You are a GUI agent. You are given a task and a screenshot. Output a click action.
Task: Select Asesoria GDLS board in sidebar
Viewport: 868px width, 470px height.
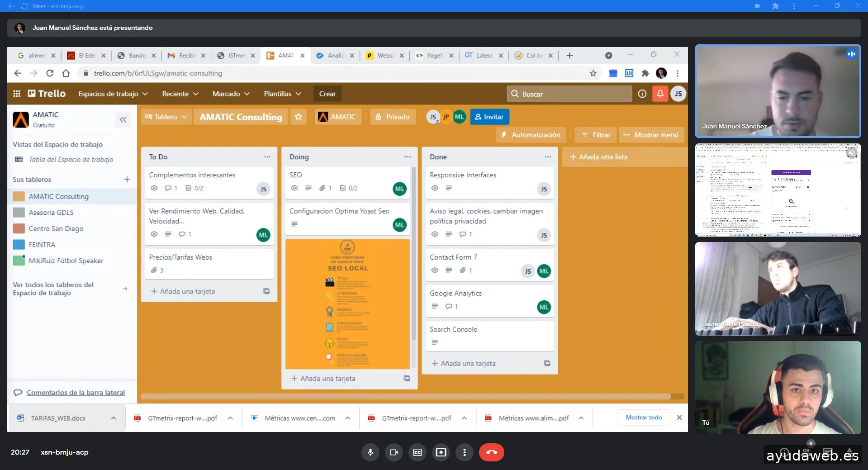tap(51, 213)
